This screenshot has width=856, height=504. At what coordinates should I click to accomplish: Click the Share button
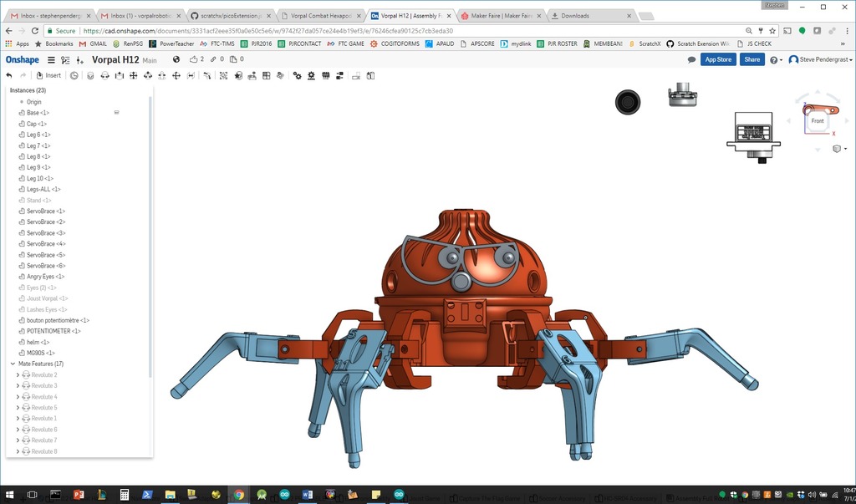point(751,59)
